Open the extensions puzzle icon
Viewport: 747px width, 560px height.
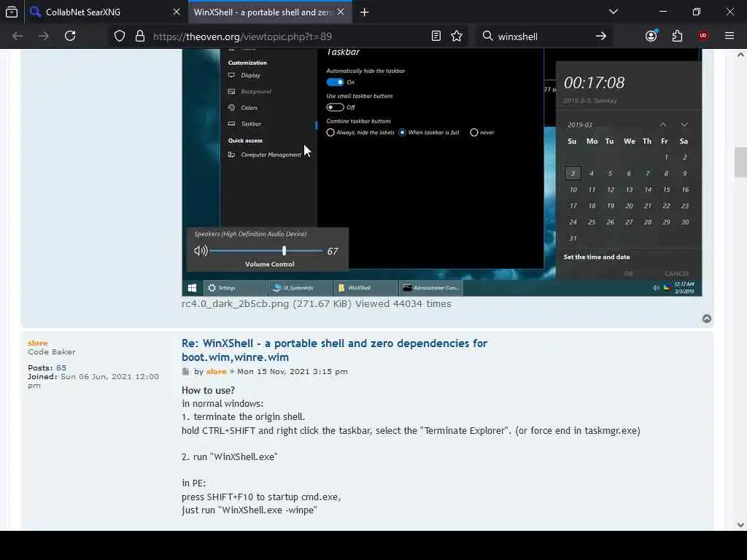tap(677, 36)
